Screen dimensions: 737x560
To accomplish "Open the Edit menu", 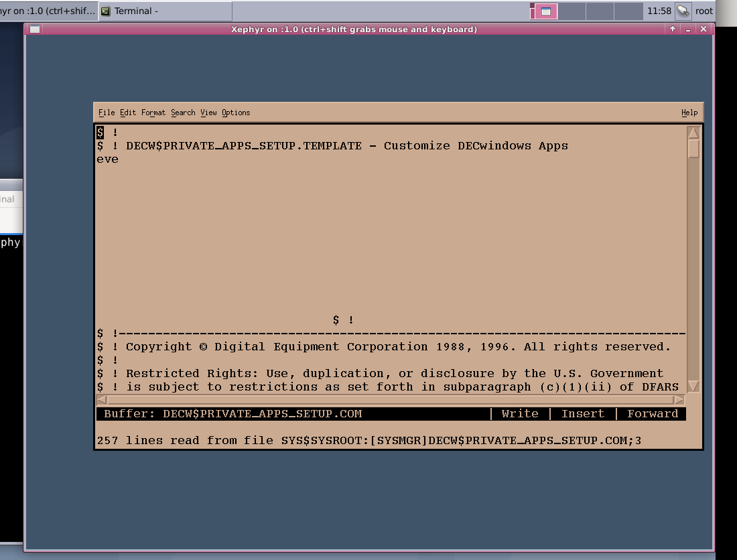I will click(x=128, y=113).
